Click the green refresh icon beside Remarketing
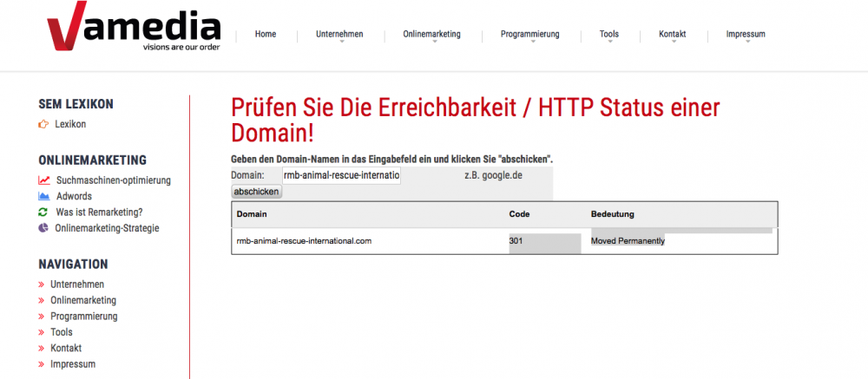The height and width of the screenshot is (379, 868). click(x=43, y=212)
